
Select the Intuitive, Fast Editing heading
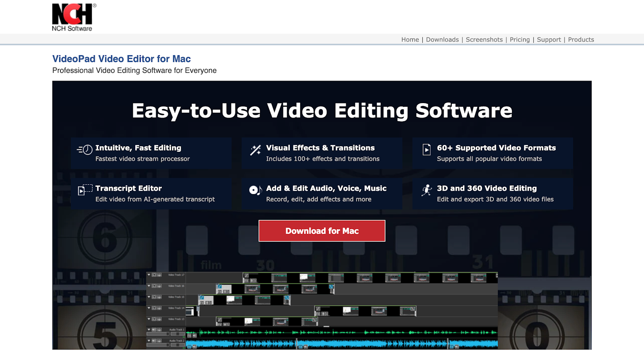pos(138,148)
